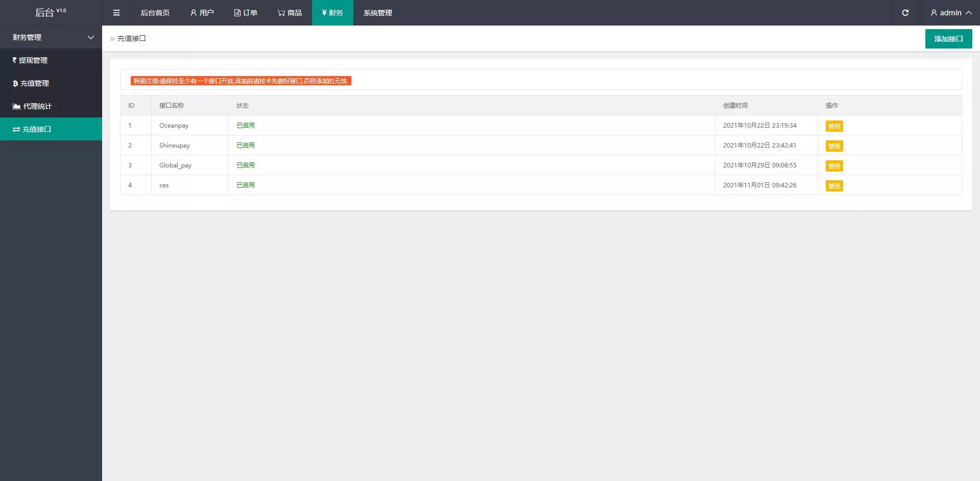The height and width of the screenshot is (481, 980).
Task: Disable the Global_pay interface
Action: point(834,166)
